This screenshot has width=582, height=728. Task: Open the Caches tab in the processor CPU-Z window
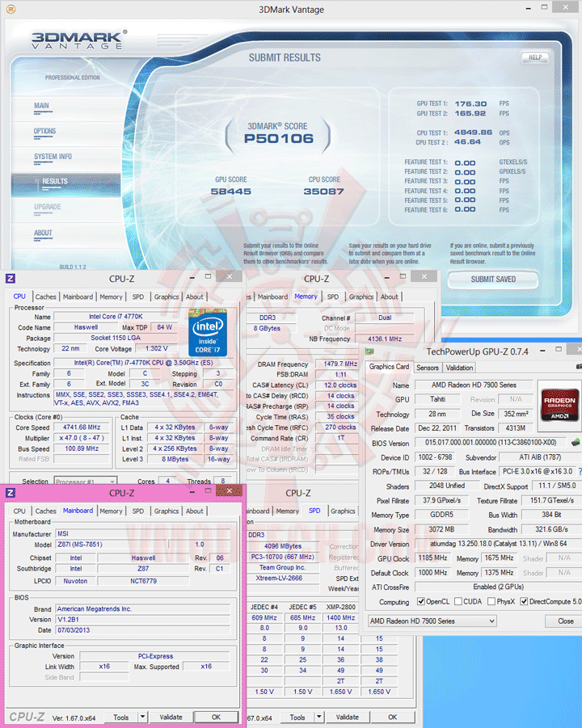[45, 297]
